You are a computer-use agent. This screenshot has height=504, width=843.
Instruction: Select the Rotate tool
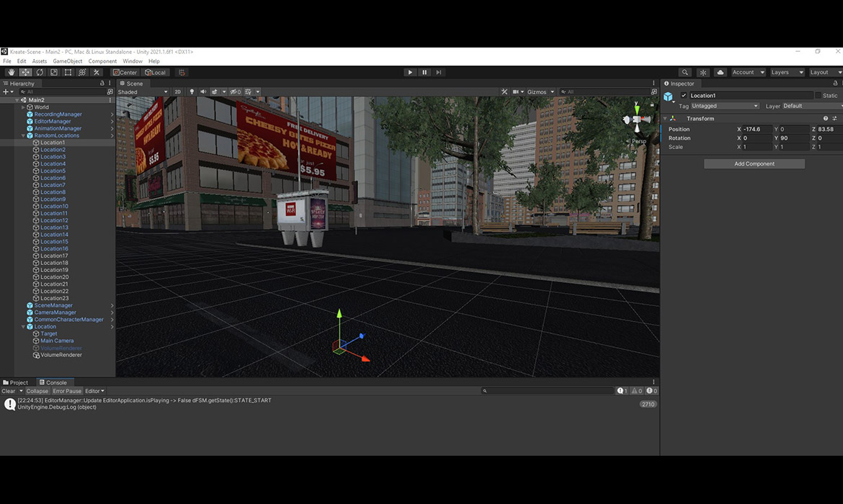(40, 73)
